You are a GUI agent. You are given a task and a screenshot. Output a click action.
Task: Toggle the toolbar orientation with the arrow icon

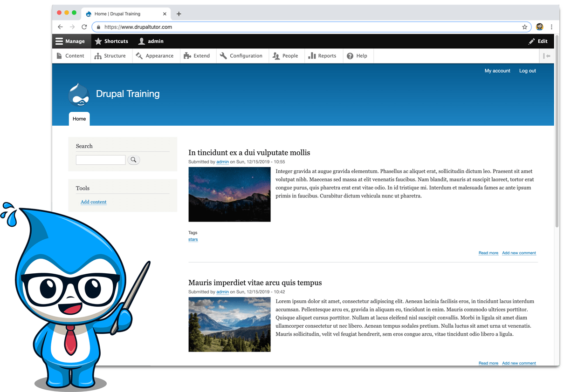pos(546,55)
